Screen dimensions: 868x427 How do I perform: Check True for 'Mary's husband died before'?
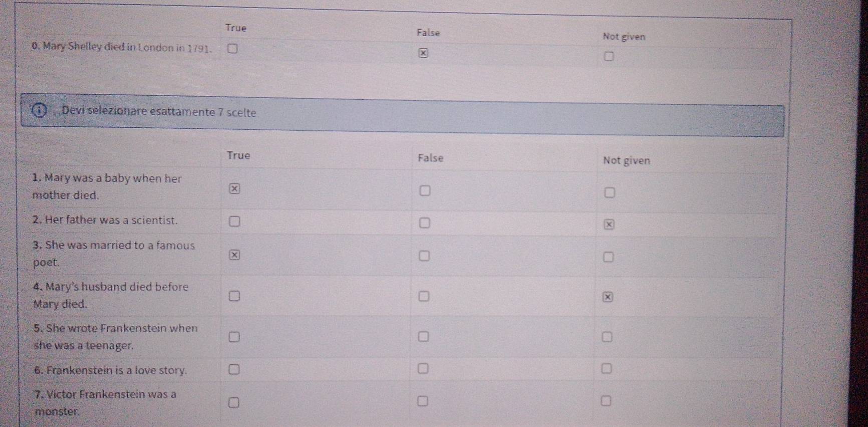click(x=234, y=296)
